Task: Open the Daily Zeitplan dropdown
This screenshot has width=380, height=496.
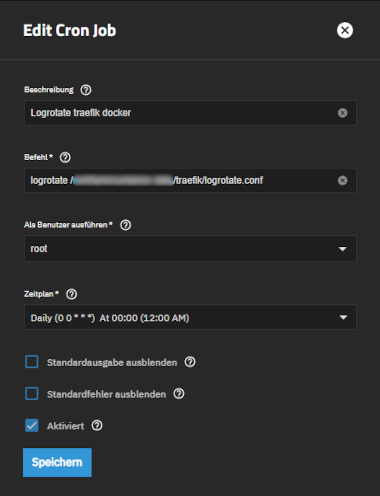Action: point(190,317)
